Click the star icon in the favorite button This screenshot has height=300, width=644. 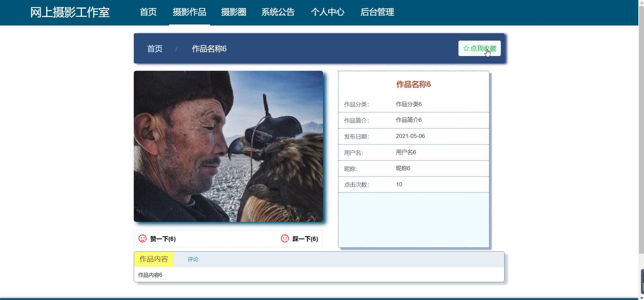coord(466,49)
